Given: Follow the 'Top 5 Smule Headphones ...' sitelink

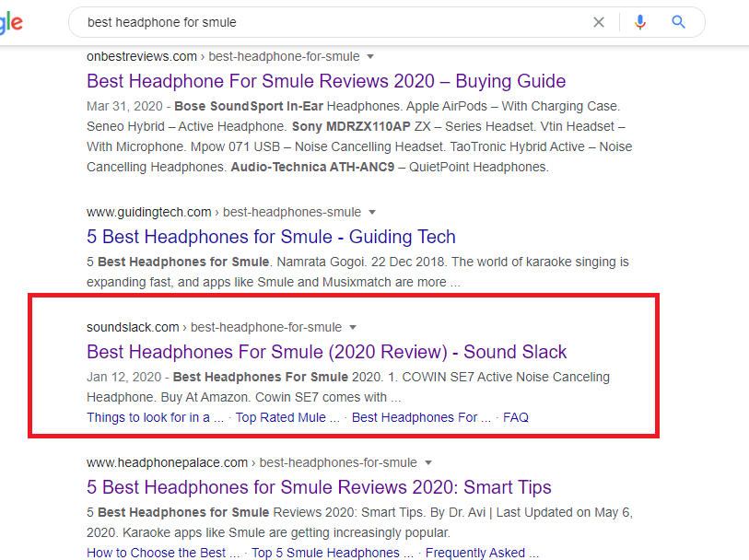Looking at the screenshot, I should coord(332,553).
